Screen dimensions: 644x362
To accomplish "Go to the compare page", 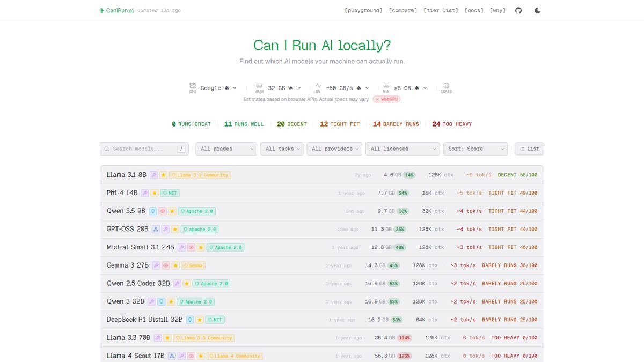I will tap(403, 10).
